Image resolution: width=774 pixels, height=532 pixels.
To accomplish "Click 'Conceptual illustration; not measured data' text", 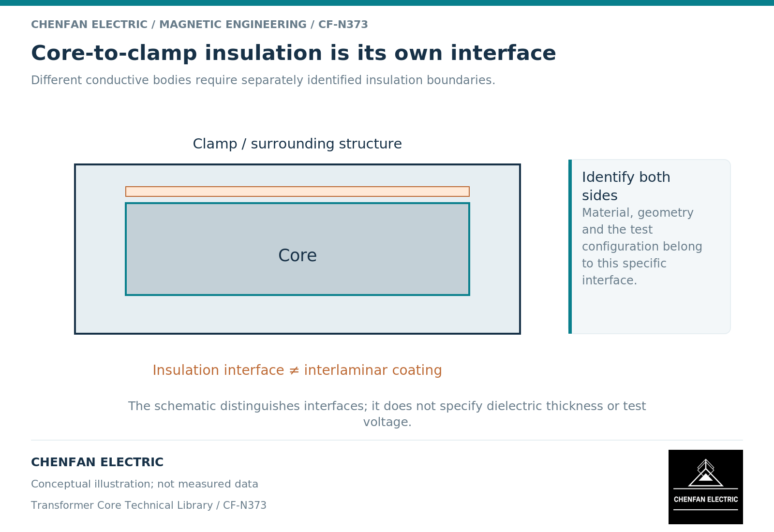I will tap(145, 484).
